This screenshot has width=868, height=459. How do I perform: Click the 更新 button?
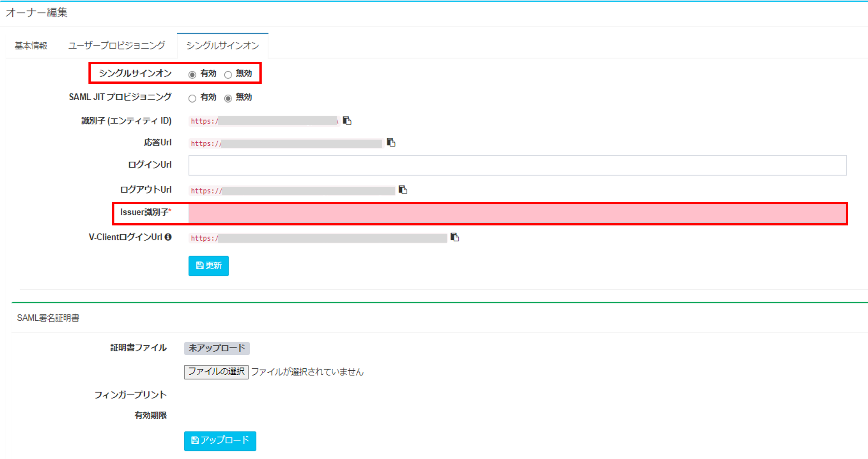(x=208, y=266)
